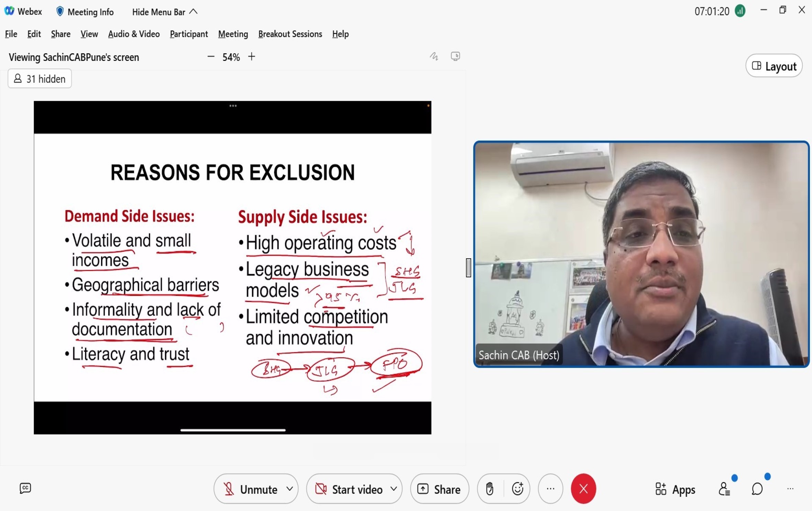This screenshot has height=511, width=812.
Task: Click the shared screen pop-out icon
Action: [455, 56]
